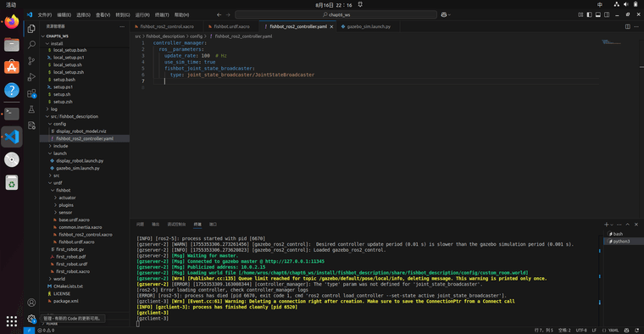Open the 运行(R) menu
644x334 pixels.
142,14
